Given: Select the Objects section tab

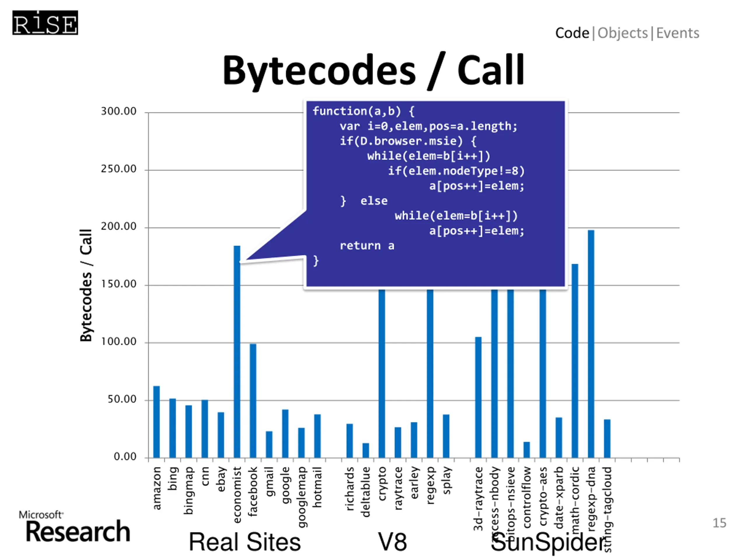Looking at the screenshot, I should [x=622, y=33].
